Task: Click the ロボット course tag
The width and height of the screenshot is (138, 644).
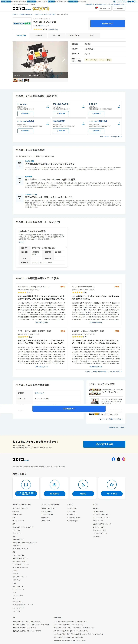Action: click(21, 242)
